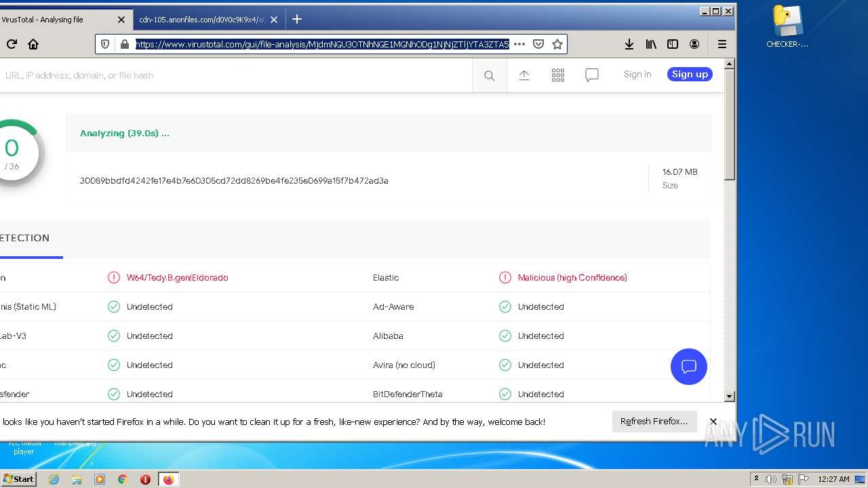
Task: Go to Firefox home page icon
Action: click(33, 44)
